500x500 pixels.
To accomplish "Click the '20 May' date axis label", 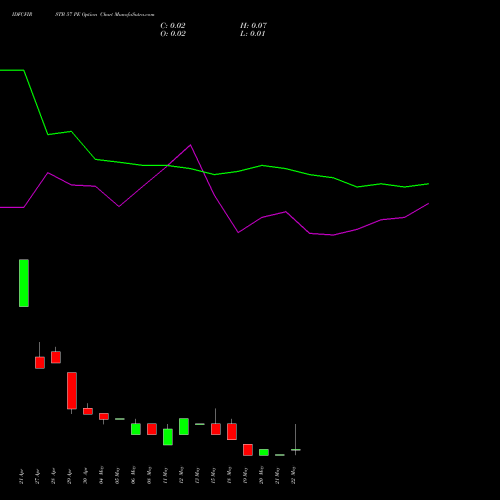I will tap(261, 475).
